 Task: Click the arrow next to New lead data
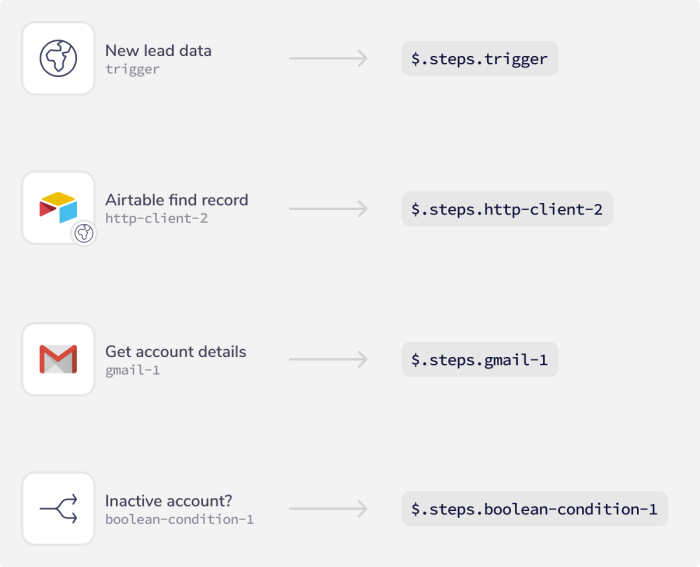point(329,59)
